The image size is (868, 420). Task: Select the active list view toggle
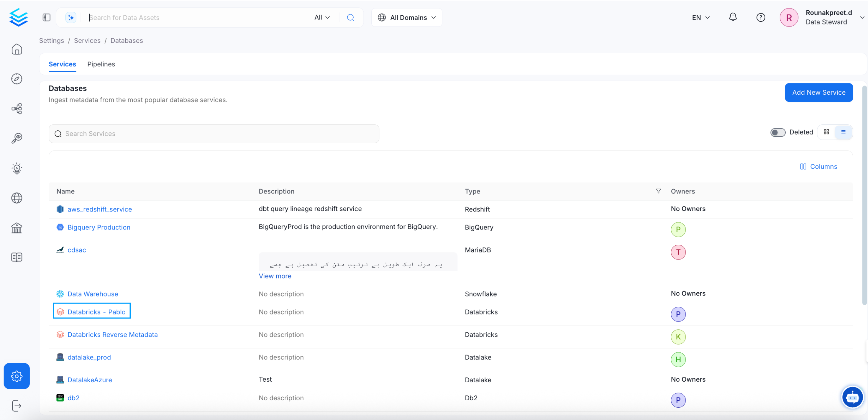click(x=843, y=132)
